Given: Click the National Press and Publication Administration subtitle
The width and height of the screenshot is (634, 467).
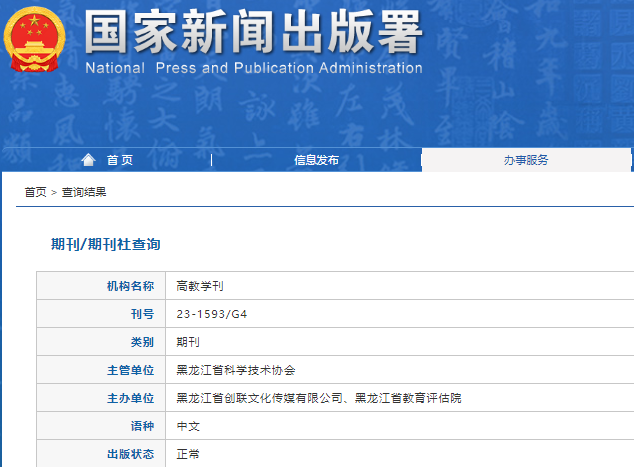Looking at the screenshot, I should click(254, 68).
